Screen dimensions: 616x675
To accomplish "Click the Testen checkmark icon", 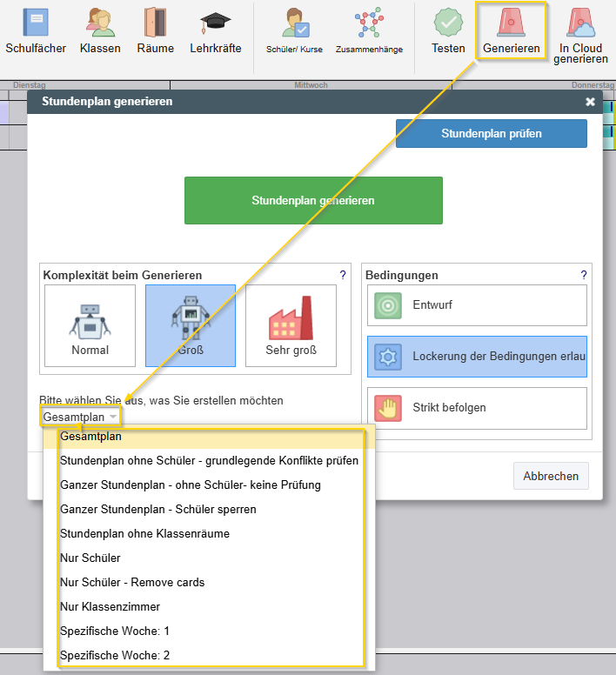I will [x=448, y=23].
